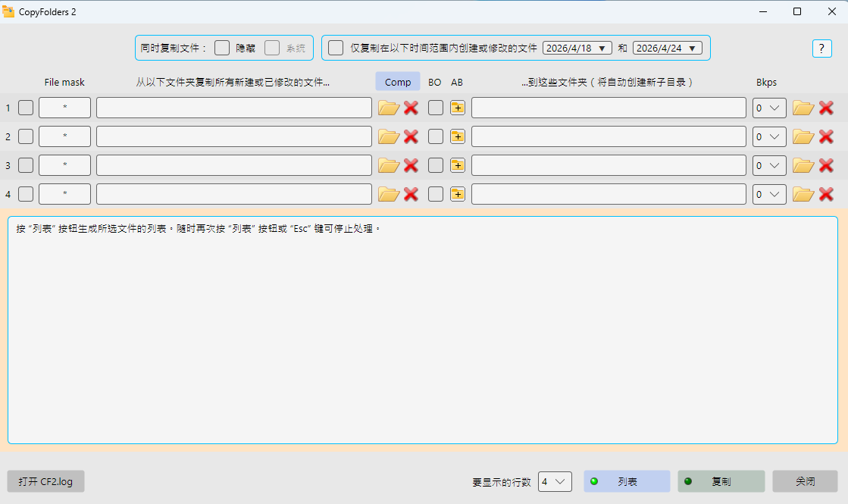
Task: Browse source folder for row 1
Action: point(389,108)
